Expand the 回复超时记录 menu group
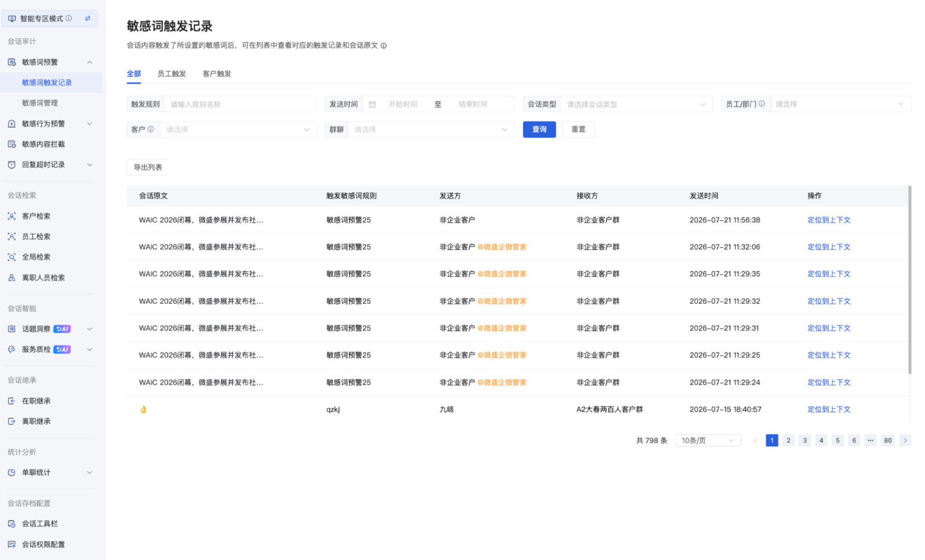Screen dimensions: 925x560 point(90,164)
